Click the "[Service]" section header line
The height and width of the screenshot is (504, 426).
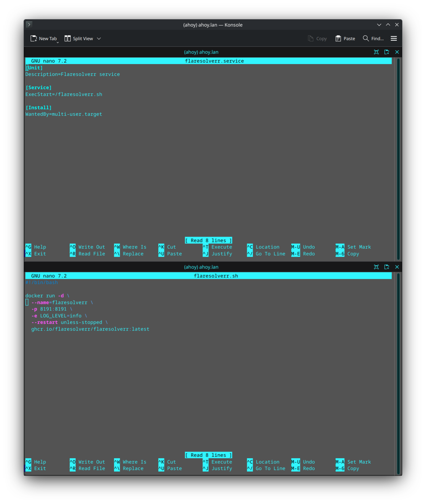pos(39,88)
